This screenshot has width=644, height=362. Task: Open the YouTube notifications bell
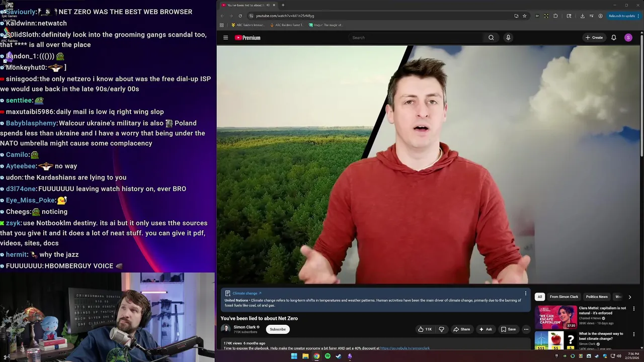[614, 38]
